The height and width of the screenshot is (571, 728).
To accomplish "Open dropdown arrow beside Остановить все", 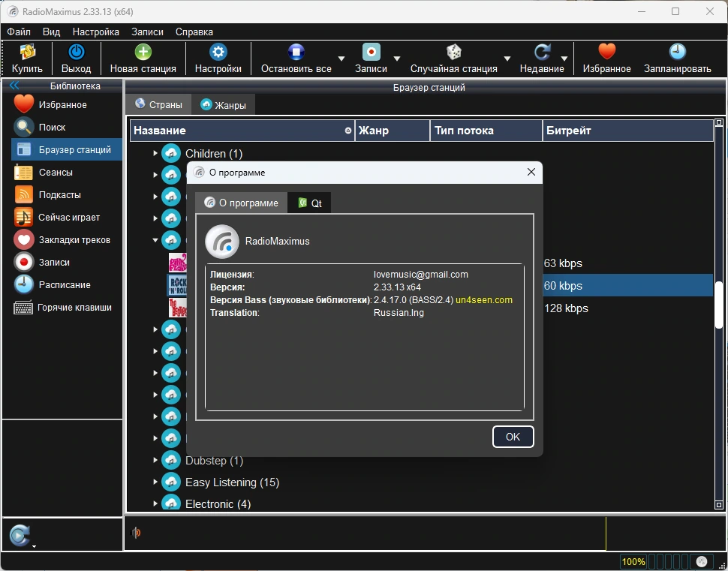I will [x=341, y=59].
